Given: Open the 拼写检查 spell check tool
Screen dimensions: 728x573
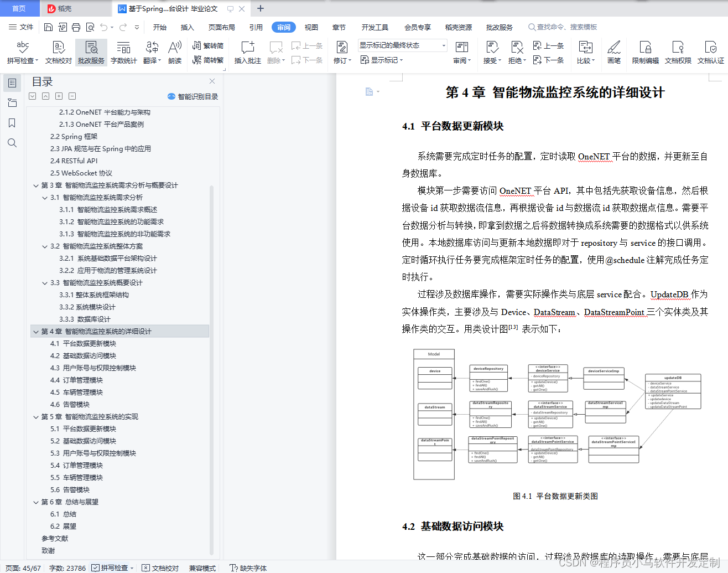Looking at the screenshot, I should [23, 53].
